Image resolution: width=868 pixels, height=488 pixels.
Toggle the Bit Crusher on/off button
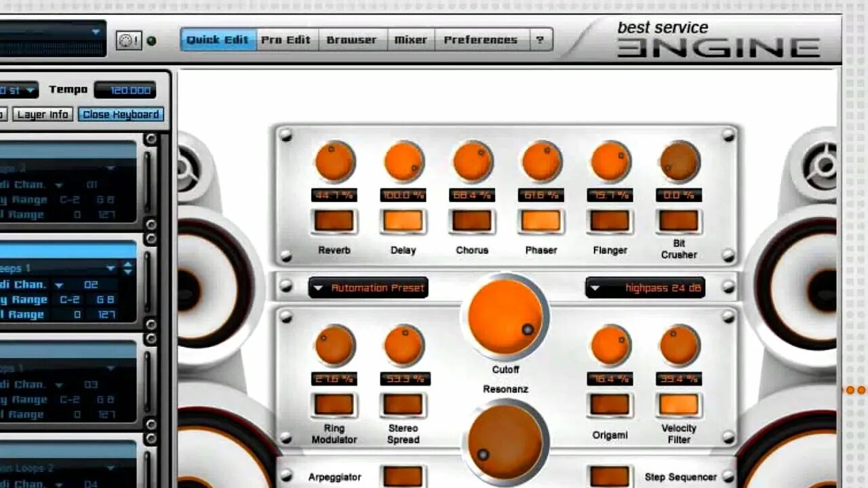point(679,221)
